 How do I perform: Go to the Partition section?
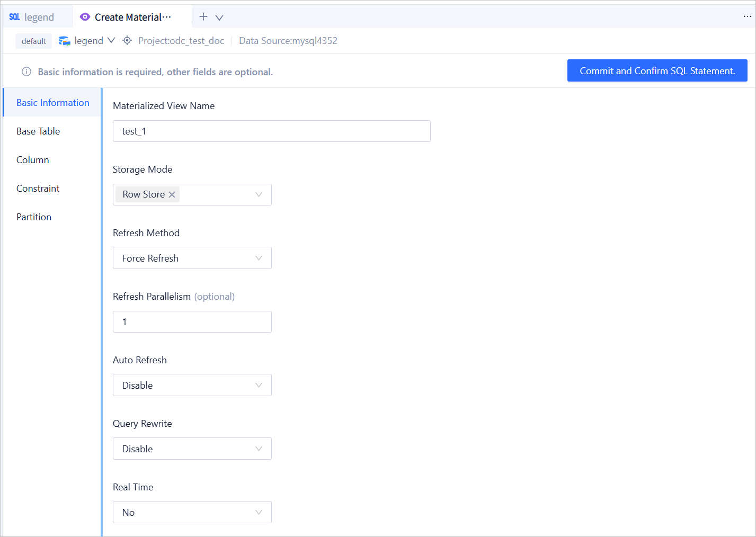pyautogui.click(x=34, y=217)
